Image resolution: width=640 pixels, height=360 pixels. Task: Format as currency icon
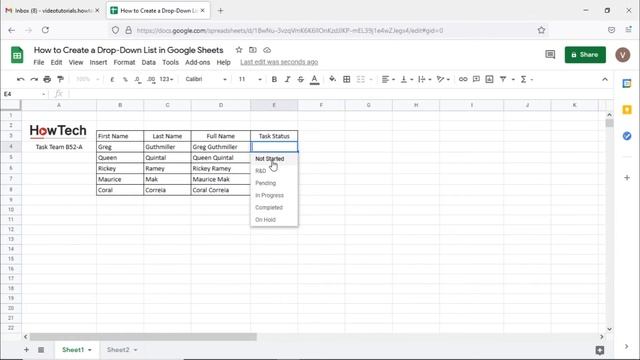(x=112, y=79)
